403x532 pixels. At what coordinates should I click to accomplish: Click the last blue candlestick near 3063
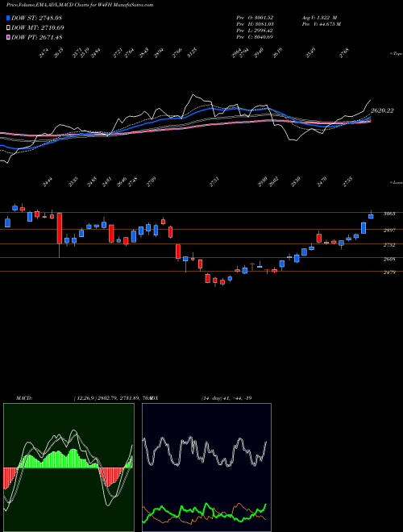point(371,216)
